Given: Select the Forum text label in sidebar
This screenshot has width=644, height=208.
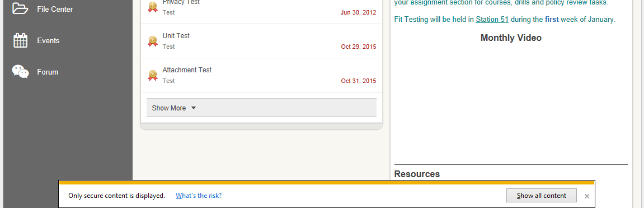Looking at the screenshot, I should point(48,72).
